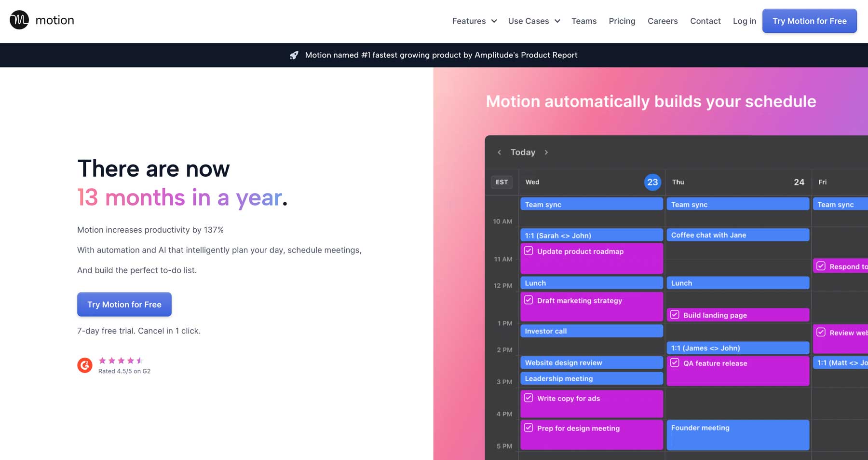This screenshot has height=460, width=868.
Task: Expand the chevron next to Features
Action: [494, 21]
